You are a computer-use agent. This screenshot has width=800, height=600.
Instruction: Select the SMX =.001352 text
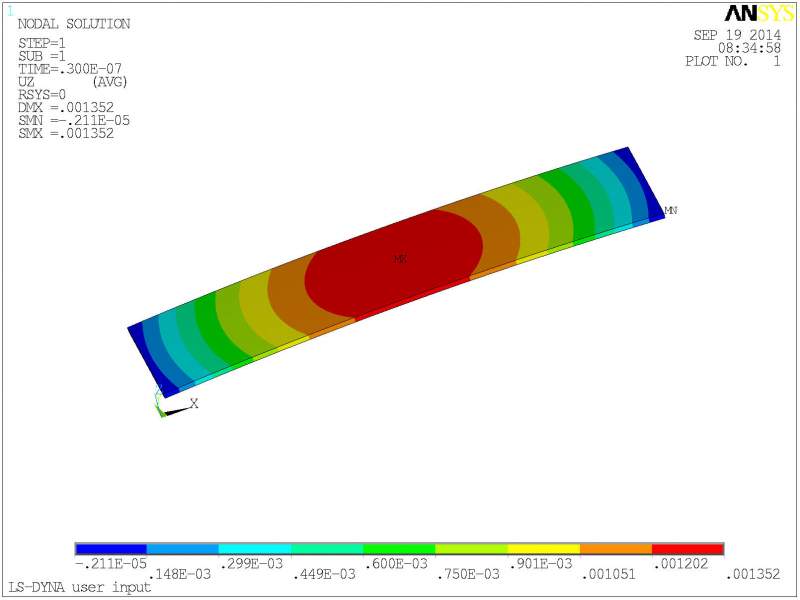click(66, 133)
